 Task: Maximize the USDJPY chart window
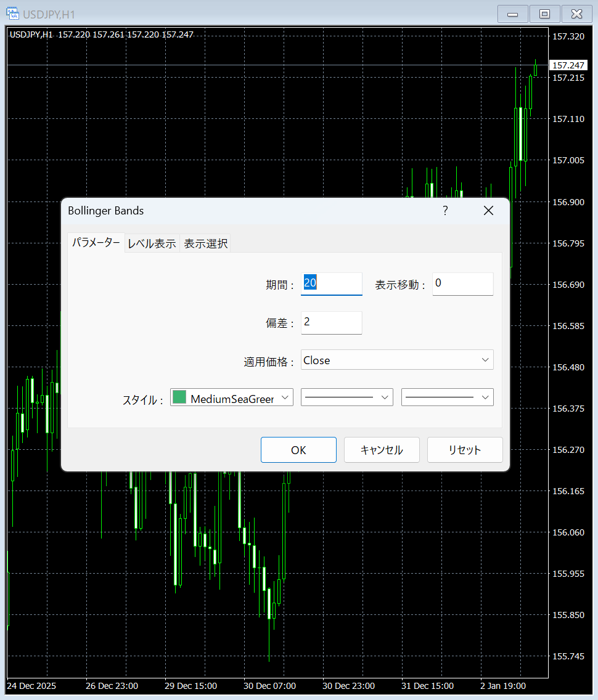[x=544, y=14]
